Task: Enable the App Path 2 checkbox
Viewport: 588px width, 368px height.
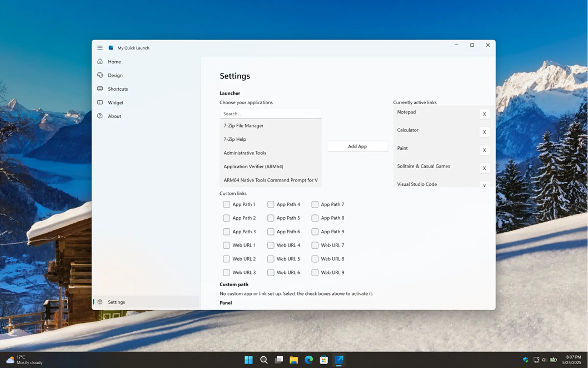Action: point(226,218)
